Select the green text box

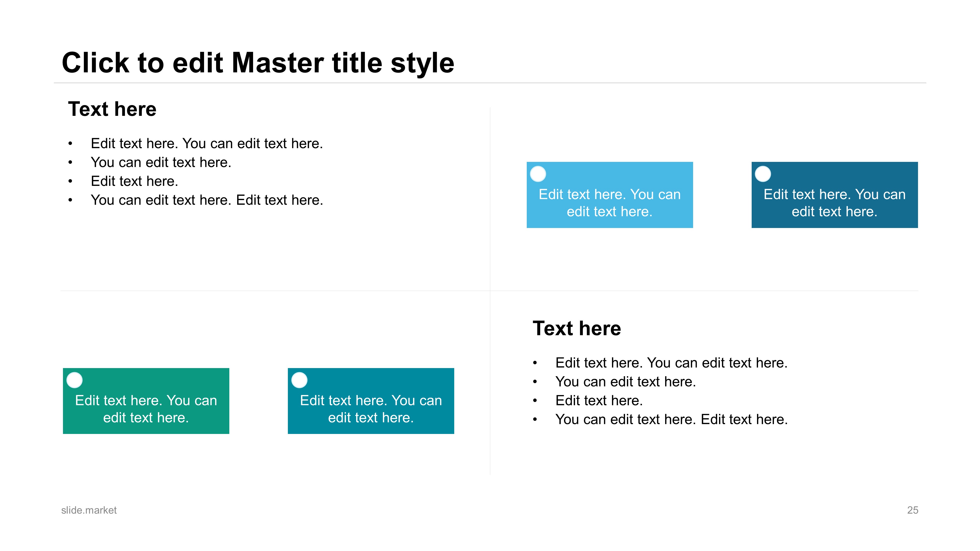pyautogui.click(x=146, y=401)
